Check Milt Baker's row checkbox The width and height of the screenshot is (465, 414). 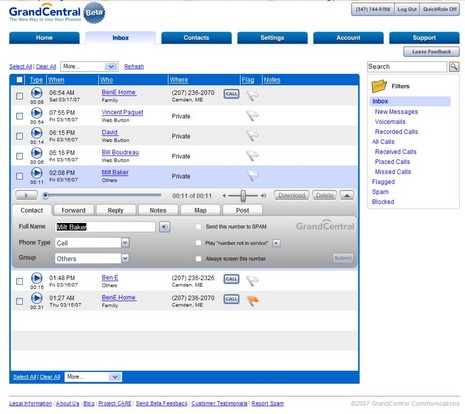20,176
